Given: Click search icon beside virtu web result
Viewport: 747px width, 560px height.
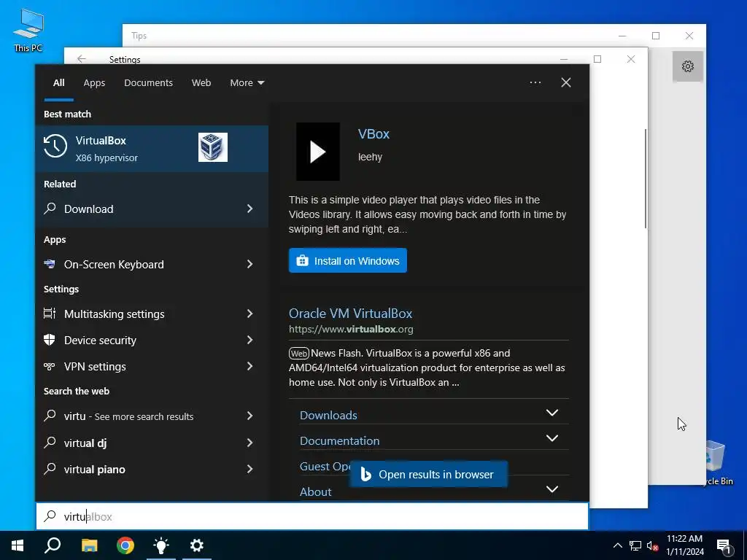Looking at the screenshot, I should [50, 416].
